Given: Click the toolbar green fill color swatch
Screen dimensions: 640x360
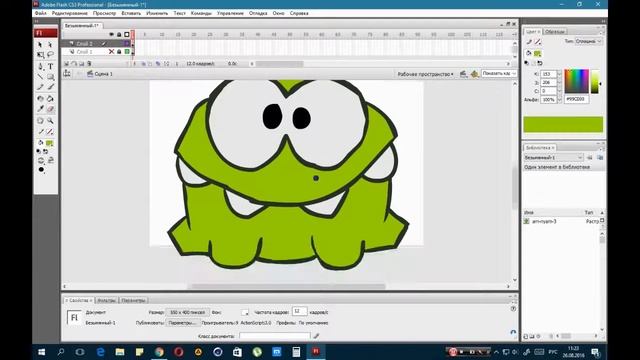Looking at the screenshot, I should (50, 143).
